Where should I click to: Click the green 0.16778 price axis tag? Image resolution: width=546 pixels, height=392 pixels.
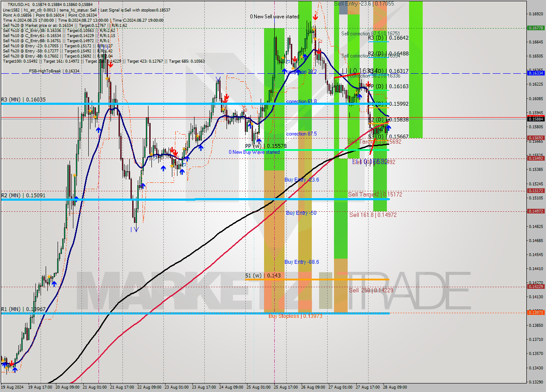click(535, 28)
